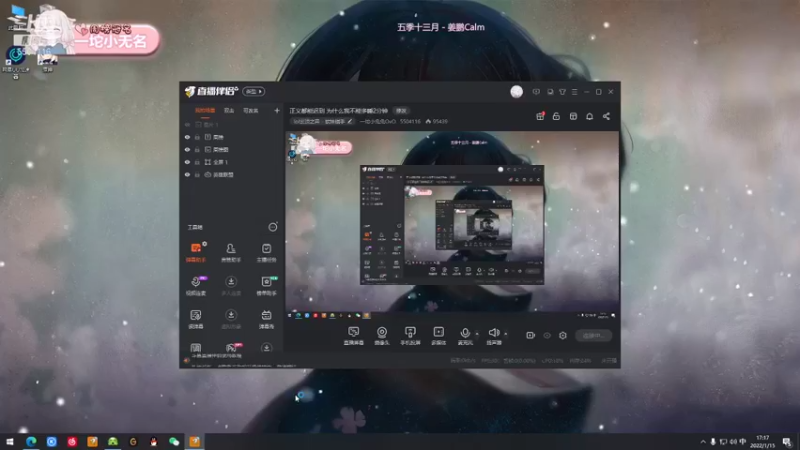Open the note-editing tool in third toolbox row
Screen dimensions: 800x450
[195, 319]
